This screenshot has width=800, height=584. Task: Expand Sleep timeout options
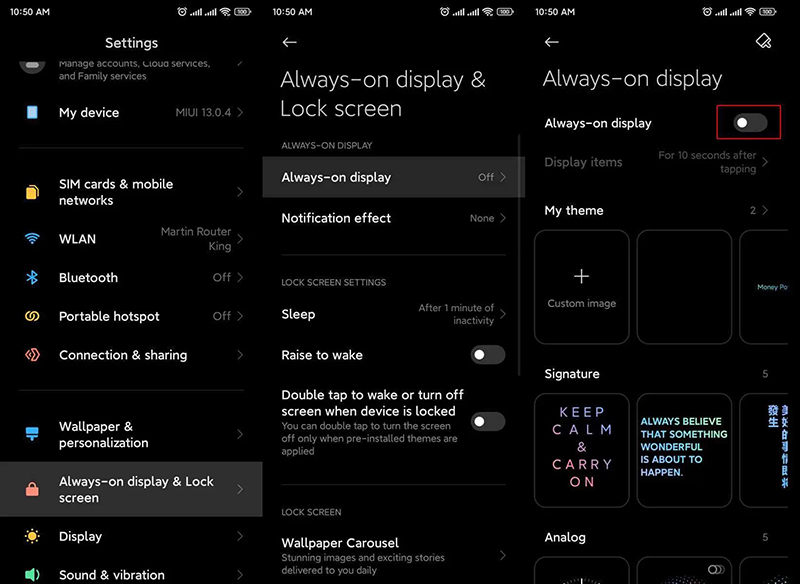(x=502, y=315)
